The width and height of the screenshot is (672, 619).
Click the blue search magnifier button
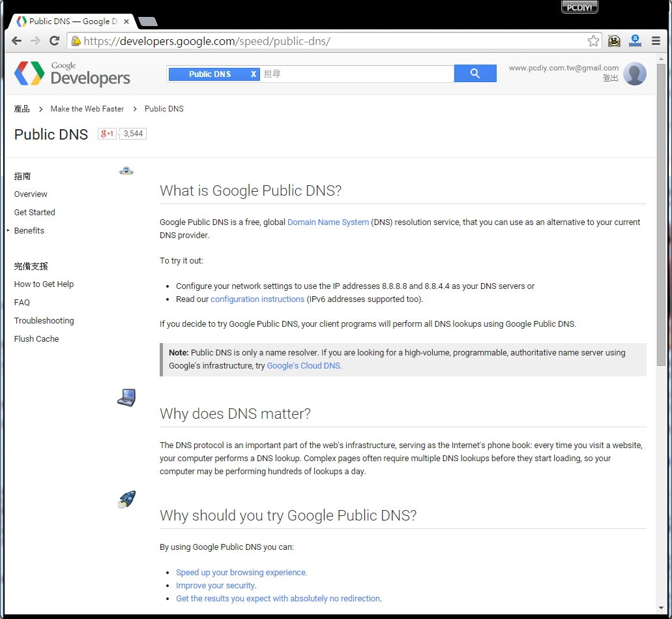coord(475,73)
